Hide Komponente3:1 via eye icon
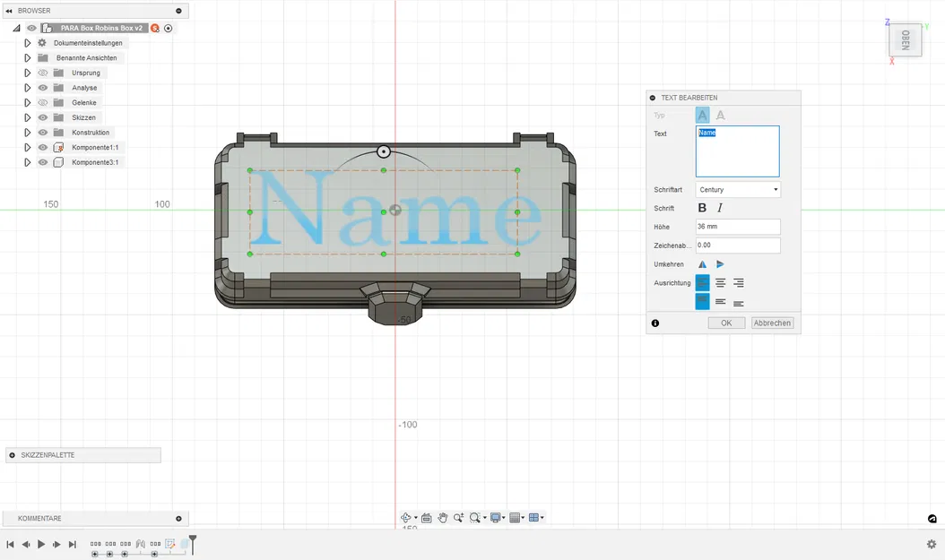 tap(43, 162)
